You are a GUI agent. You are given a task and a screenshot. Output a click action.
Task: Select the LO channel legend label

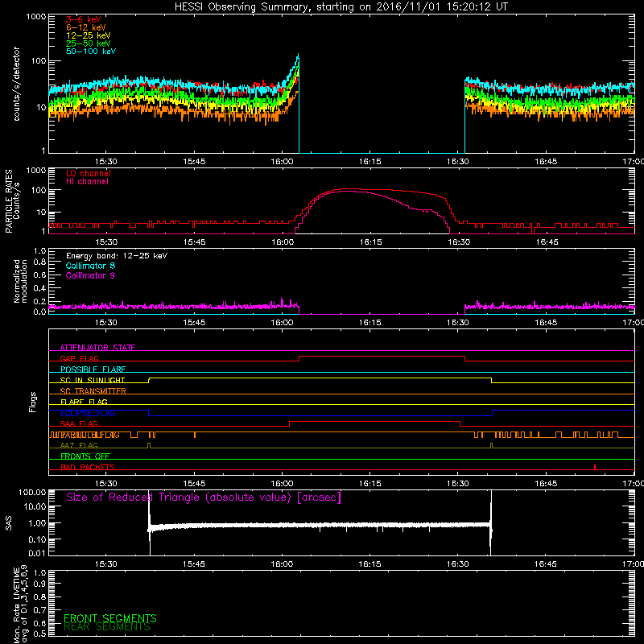pos(89,173)
